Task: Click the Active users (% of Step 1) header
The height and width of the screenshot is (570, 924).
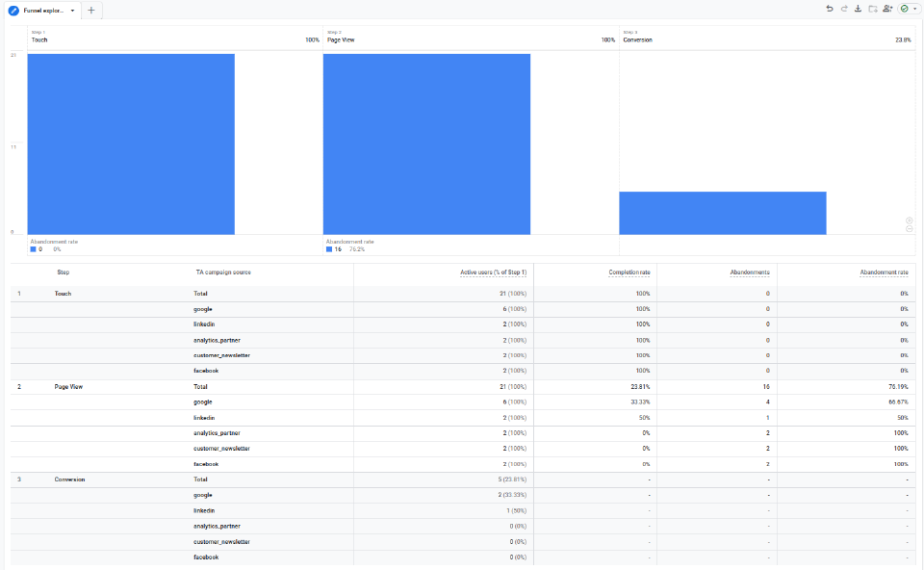Action: (x=493, y=272)
